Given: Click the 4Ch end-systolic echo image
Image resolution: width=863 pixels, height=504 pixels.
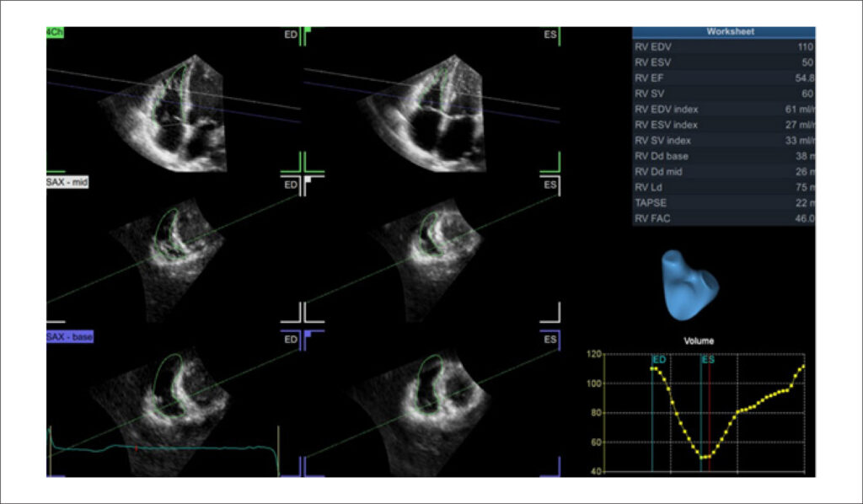Looking at the screenshot, I should [x=424, y=113].
